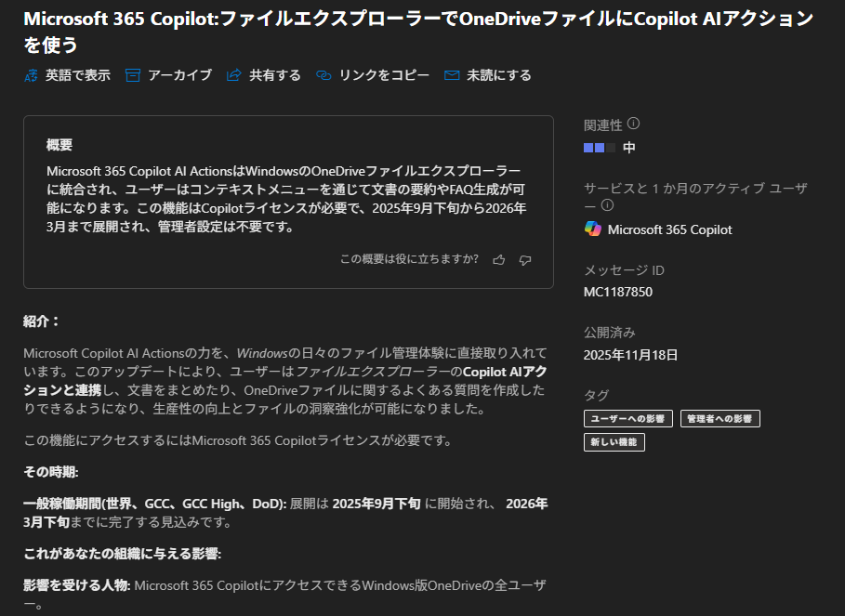Give the summary a thumbs up
845x616 pixels.
[x=499, y=260]
